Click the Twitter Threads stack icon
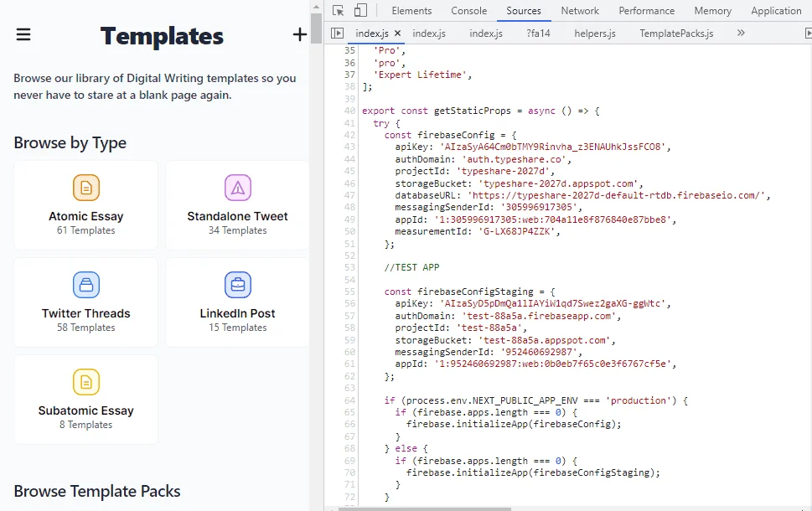The height and width of the screenshot is (511, 812). pyautogui.click(x=86, y=285)
